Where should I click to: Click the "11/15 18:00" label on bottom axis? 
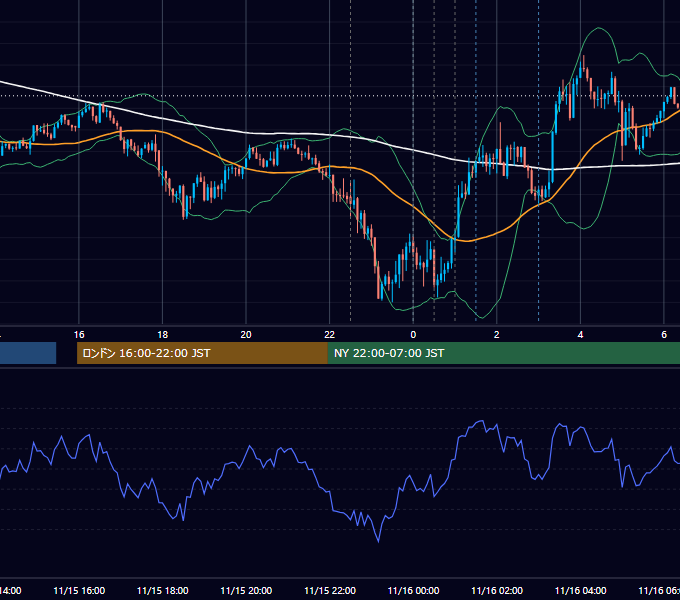[x=163, y=591]
